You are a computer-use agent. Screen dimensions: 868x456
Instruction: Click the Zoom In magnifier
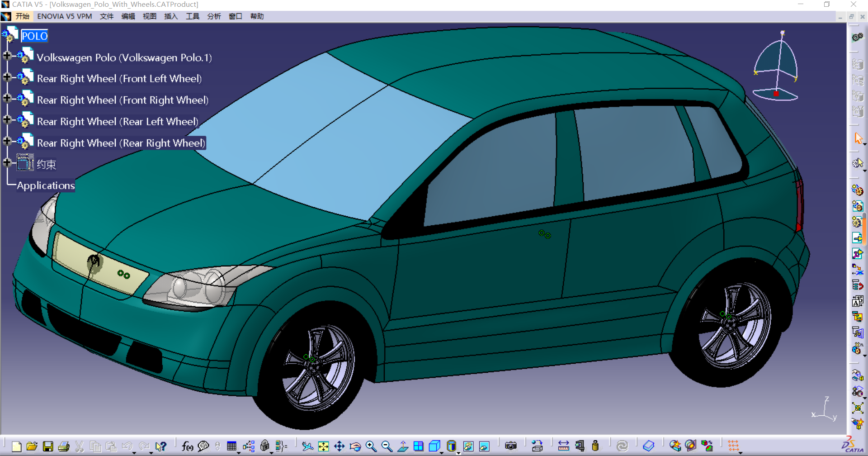click(x=371, y=446)
